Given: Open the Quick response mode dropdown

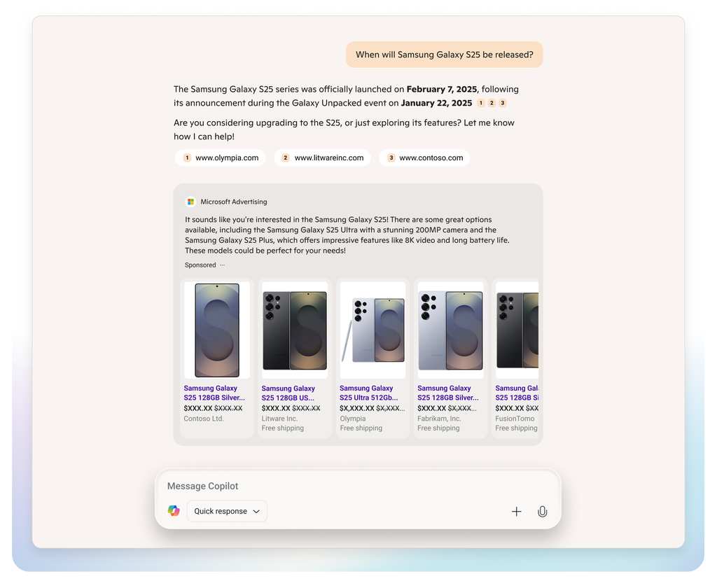Looking at the screenshot, I should click(x=226, y=511).
